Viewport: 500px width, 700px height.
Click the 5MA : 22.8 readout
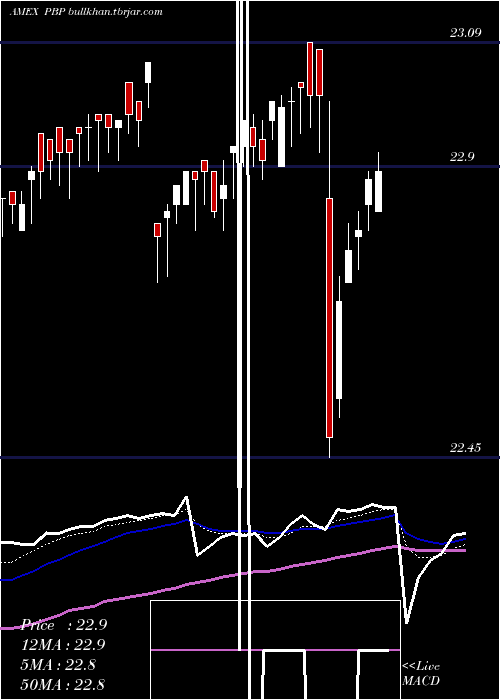tap(58, 665)
